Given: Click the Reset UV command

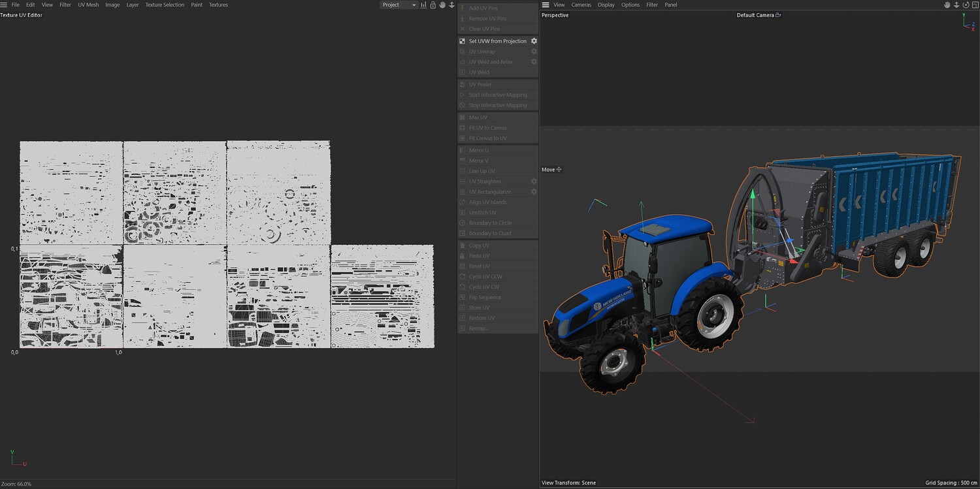Looking at the screenshot, I should tap(498, 266).
